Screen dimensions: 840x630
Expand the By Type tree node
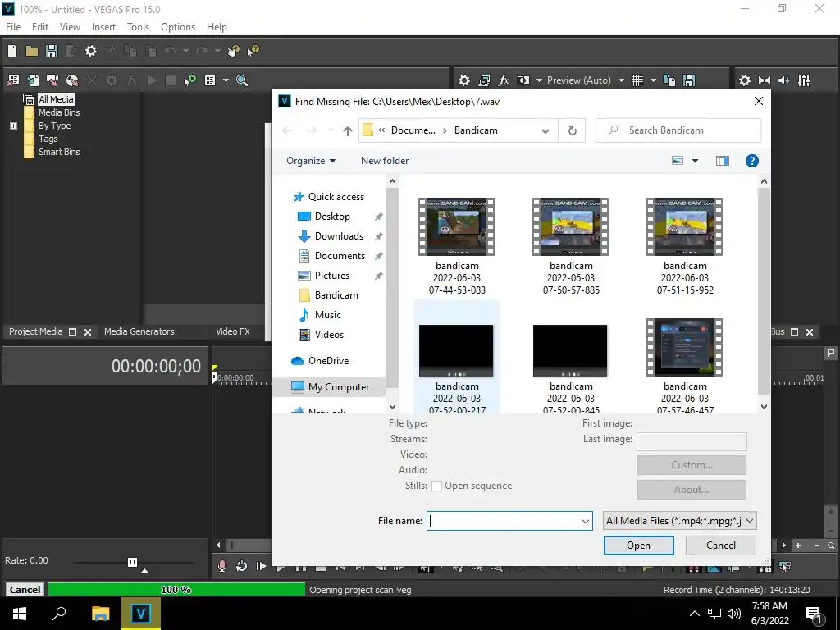(13, 126)
